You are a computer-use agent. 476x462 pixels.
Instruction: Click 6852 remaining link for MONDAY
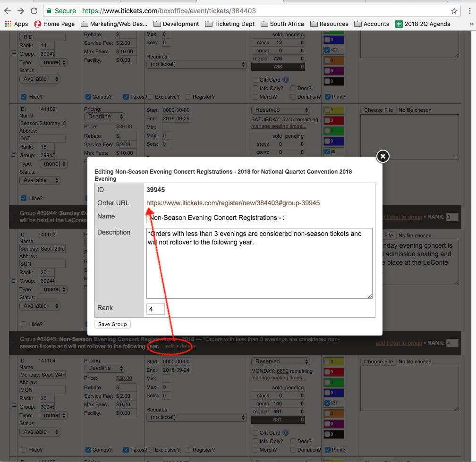[282, 371]
